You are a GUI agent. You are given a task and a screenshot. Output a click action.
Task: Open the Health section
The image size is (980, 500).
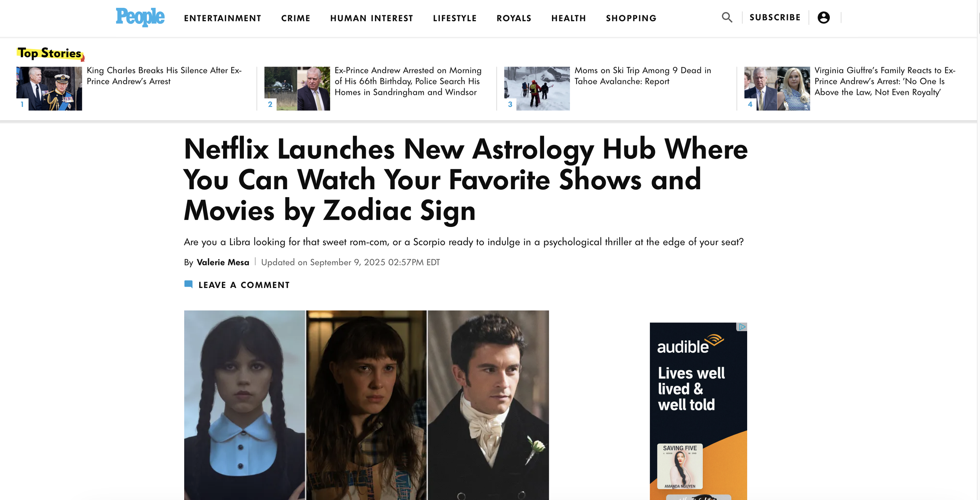point(568,18)
